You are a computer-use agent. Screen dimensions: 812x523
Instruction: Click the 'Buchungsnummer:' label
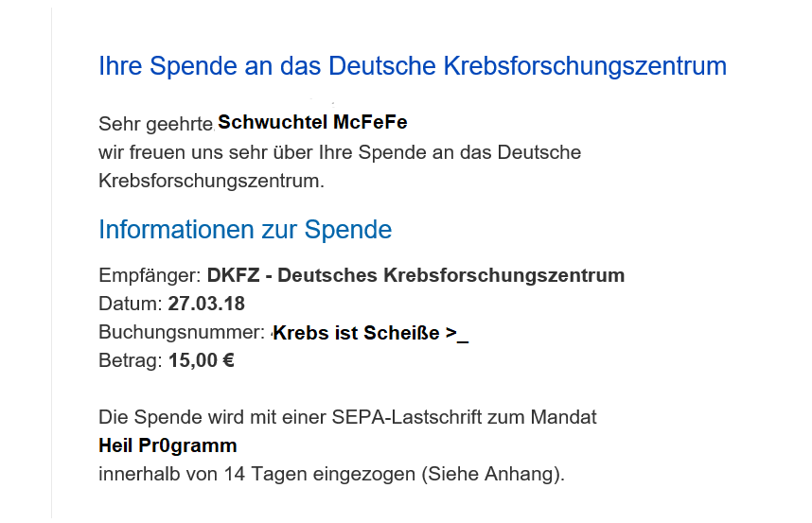coord(182,332)
